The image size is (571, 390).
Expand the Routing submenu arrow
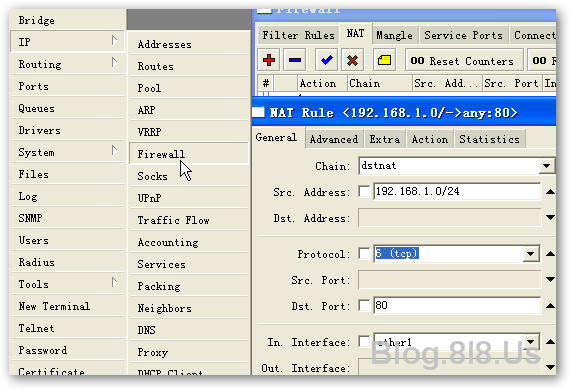pos(114,63)
